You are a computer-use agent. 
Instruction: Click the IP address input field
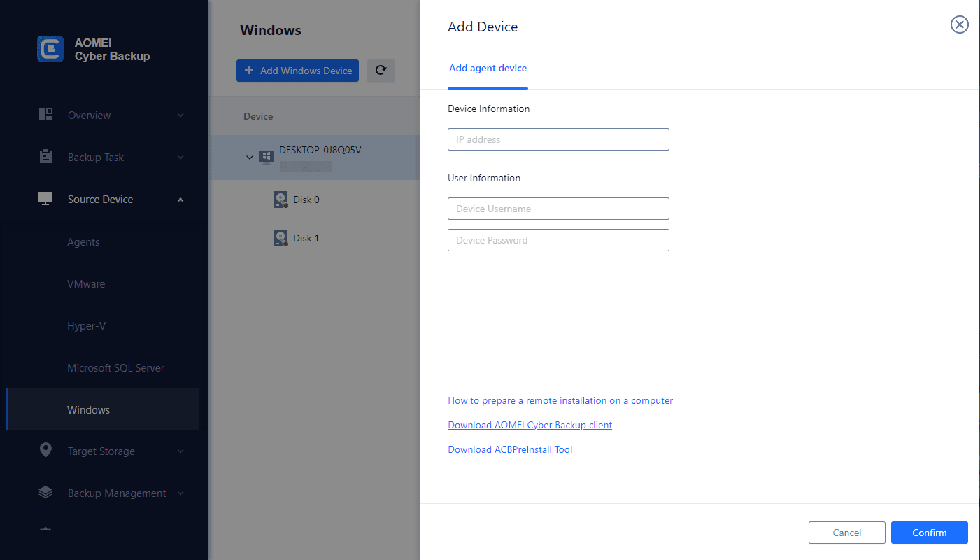[x=558, y=139]
